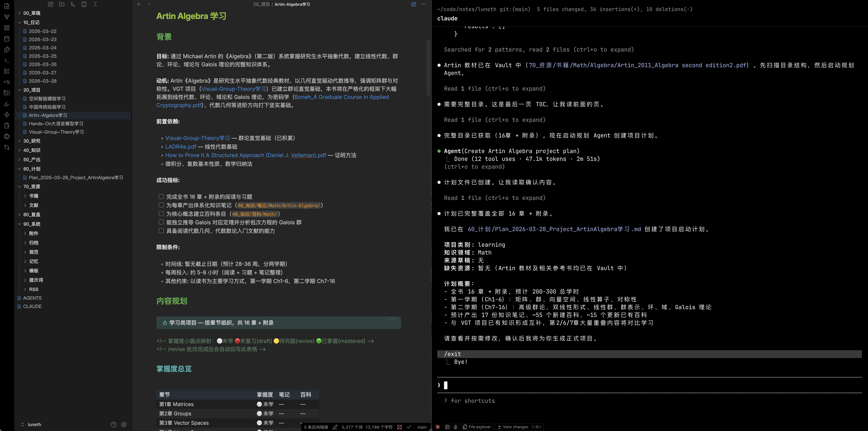The height and width of the screenshot is (431, 868).
Task: Open the terminal icon in the ribbon
Action: click(x=6, y=60)
